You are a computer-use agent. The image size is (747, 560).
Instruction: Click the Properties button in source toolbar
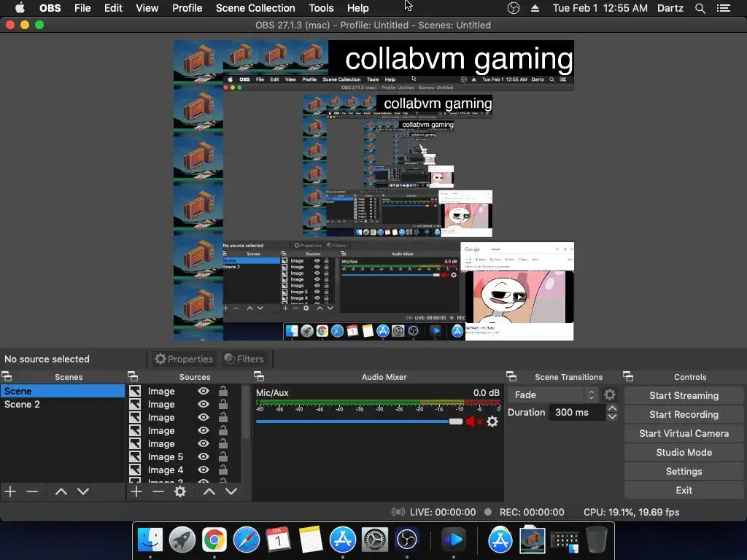pyautogui.click(x=184, y=359)
